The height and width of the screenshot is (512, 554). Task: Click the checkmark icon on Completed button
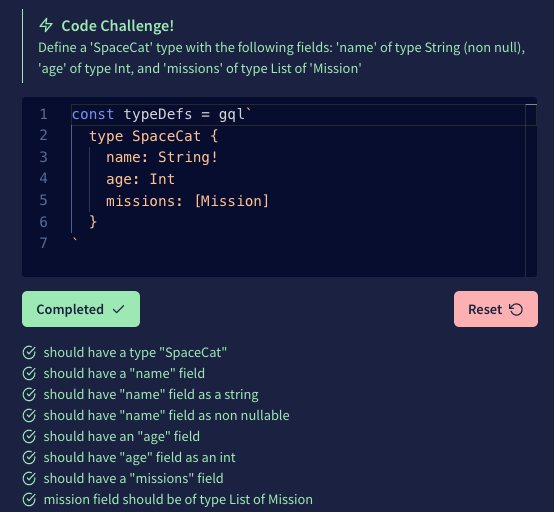click(118, 310)
